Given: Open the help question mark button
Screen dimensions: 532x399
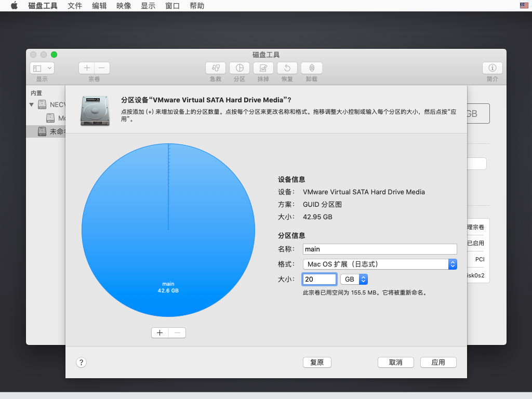Looking at the screenshot, I should 81,362.
